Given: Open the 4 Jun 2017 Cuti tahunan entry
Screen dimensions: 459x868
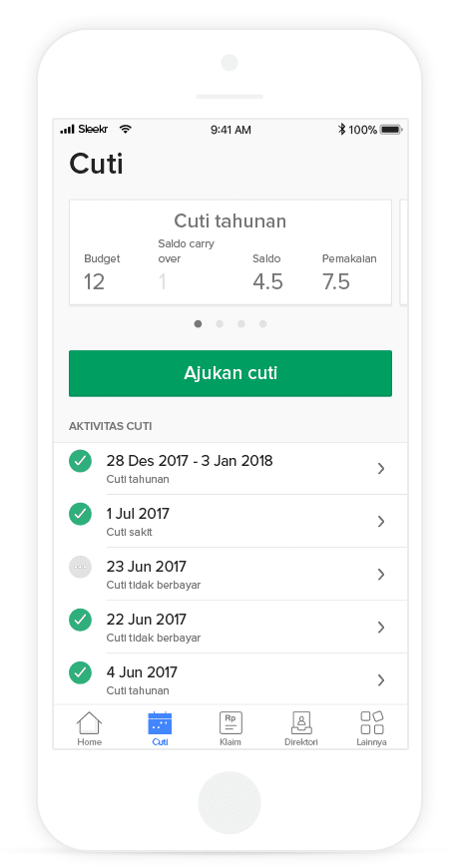Looking at the screenshot, I should [230, 679].
